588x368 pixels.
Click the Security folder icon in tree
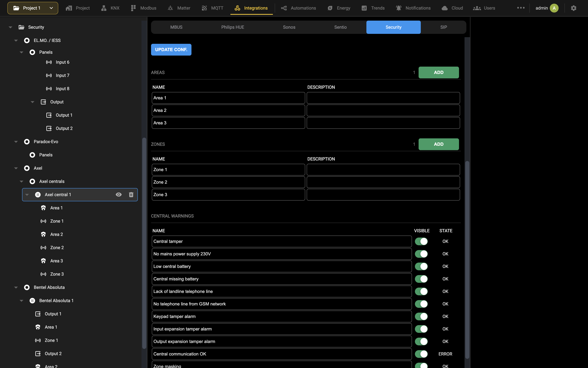21,27
